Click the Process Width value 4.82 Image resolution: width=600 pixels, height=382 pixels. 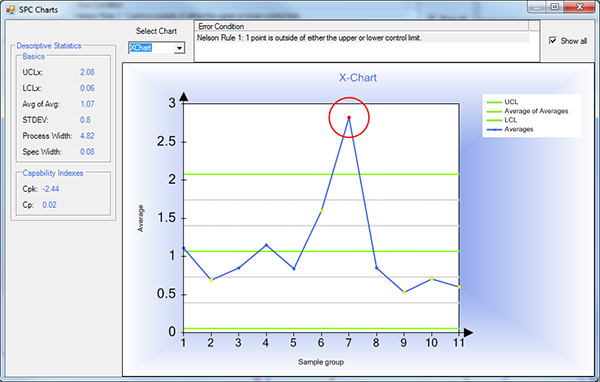coord(87,136)
